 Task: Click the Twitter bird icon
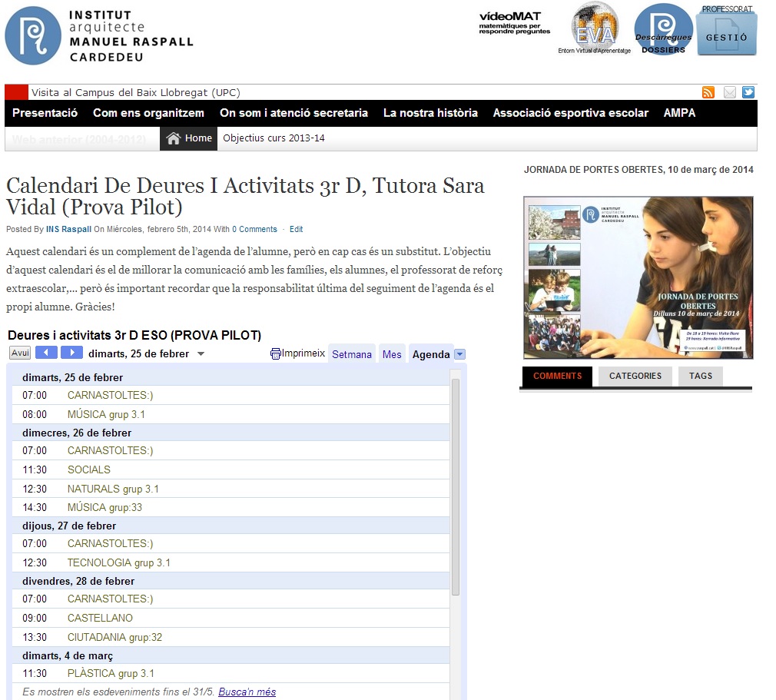748,92
